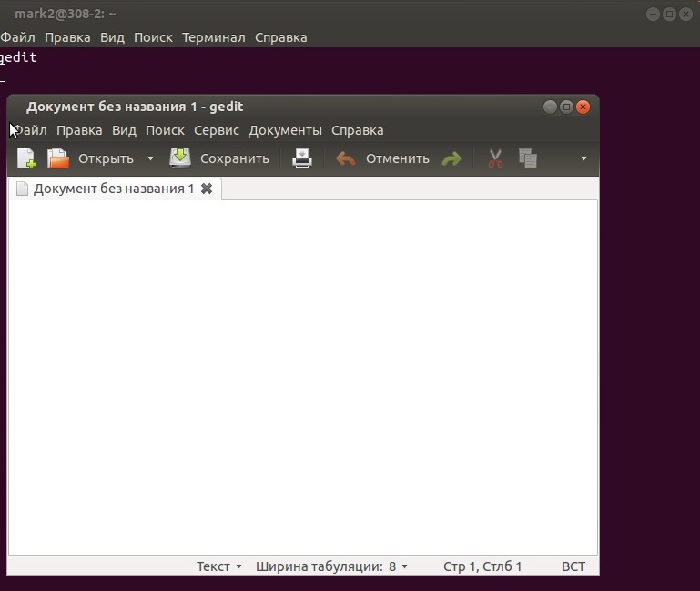The image size is (700, 591).
Task: Close the gedit window with red button
Action: pyautogui.click(x=583, y=107)
